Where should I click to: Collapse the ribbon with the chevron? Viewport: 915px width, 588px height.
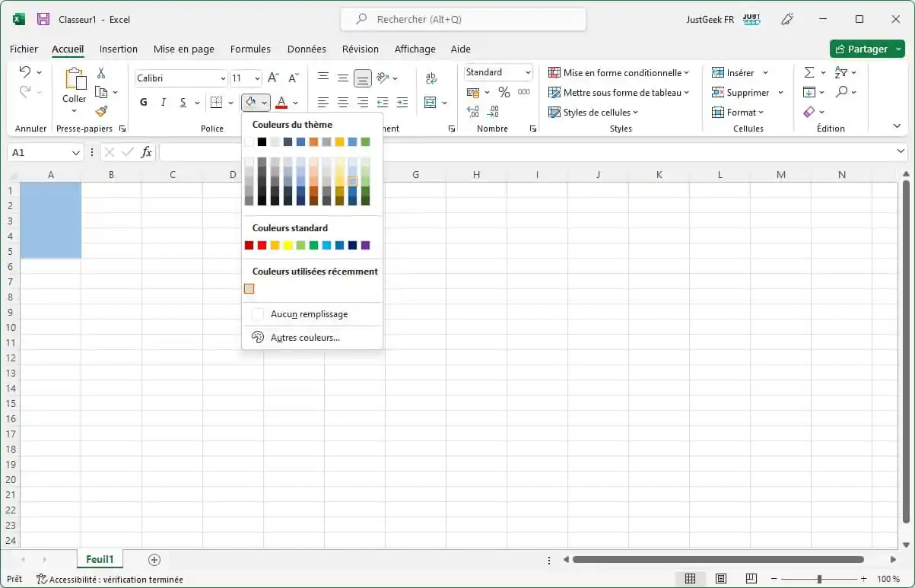(896, 126)
